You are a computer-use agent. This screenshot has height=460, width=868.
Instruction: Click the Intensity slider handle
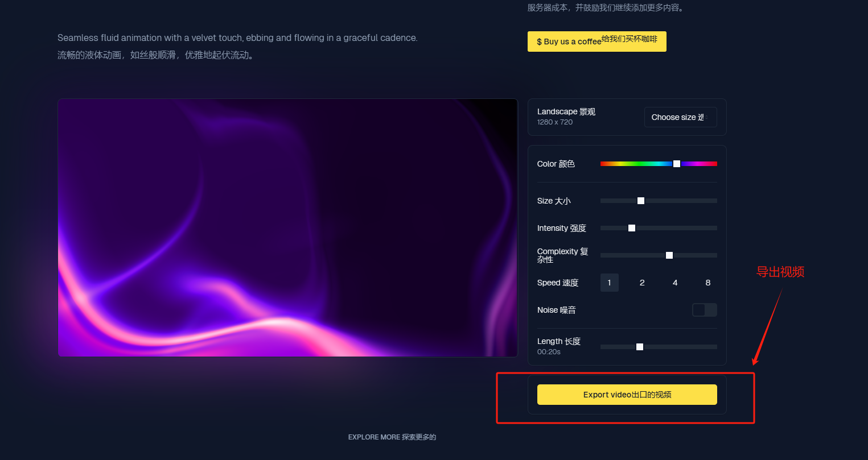pyautogui.click(x=632, y=228)
